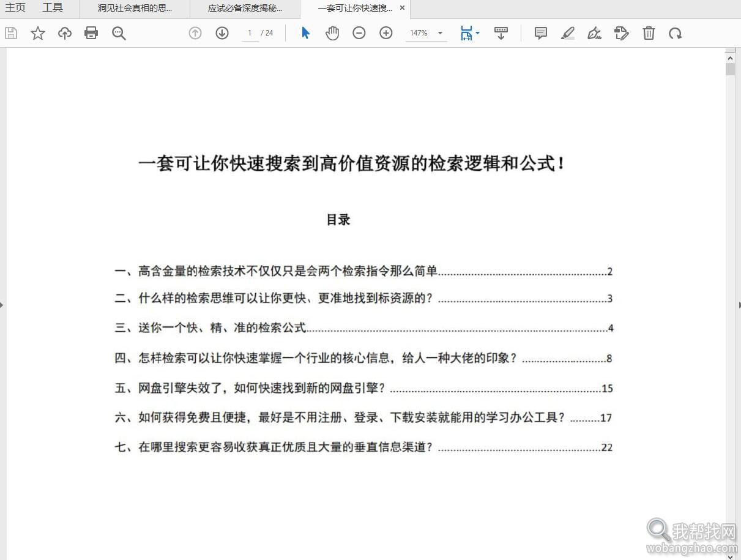741x560 pixels.
Task: Open contents entry 五、网盘引擎失效了
Action: pos(363,388)
